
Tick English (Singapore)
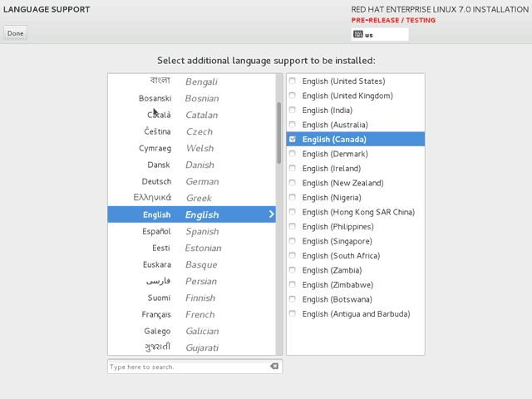(x=292, y=241)
